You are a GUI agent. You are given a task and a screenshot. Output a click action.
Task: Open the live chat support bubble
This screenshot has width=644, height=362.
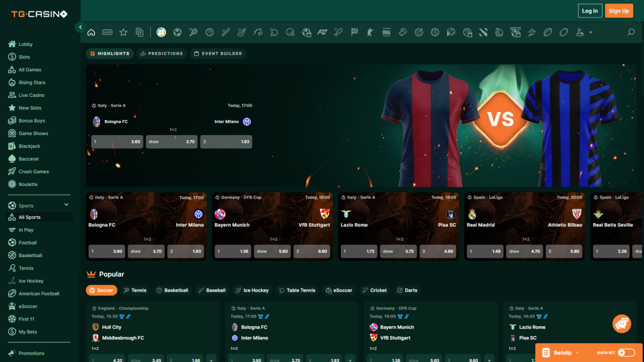coord(622,324)
